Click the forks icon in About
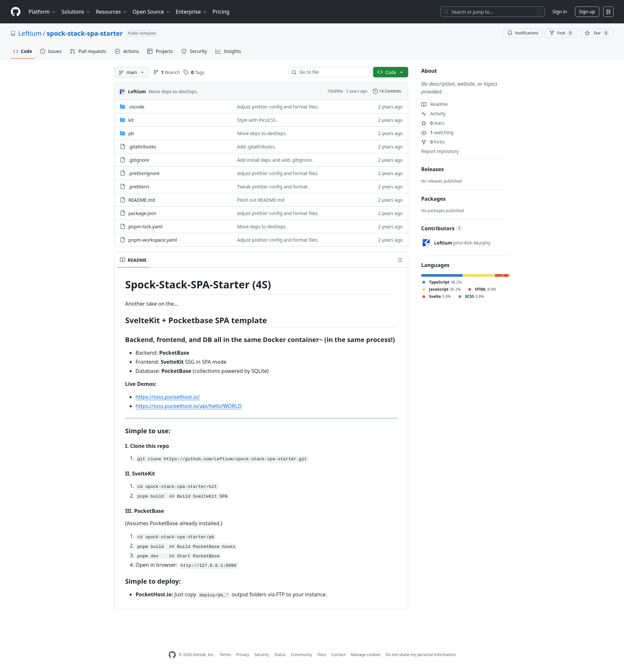Viewport: 624px width, 672px height. point(424,142)
